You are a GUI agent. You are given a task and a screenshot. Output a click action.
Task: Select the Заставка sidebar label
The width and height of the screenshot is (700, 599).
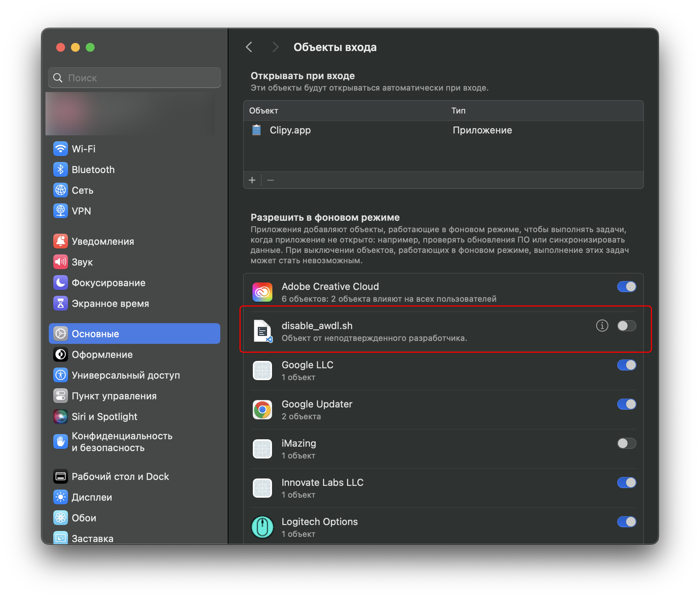point(92,539)
